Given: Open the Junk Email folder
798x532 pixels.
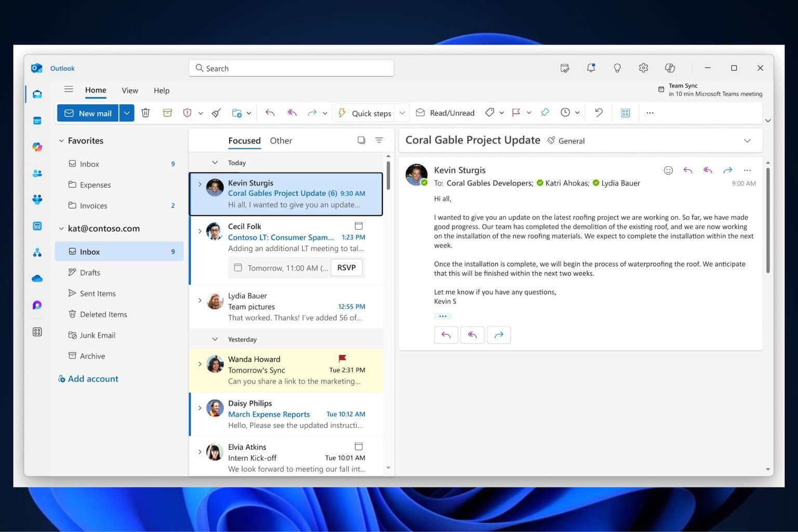Looking at the screenshot, I should (119, 335).
